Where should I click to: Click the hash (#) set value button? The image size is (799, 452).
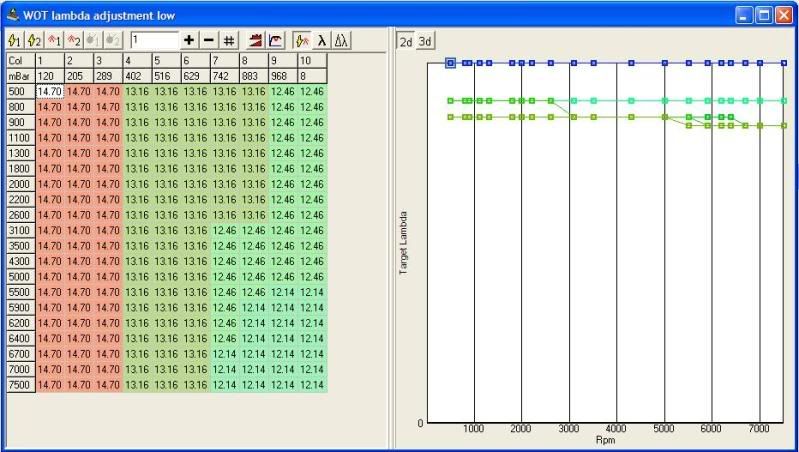[x=229, y=40]
